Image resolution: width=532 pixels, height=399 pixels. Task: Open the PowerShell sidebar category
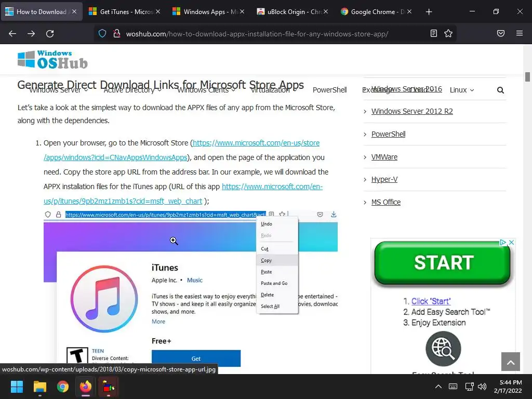tap(388, 134)
